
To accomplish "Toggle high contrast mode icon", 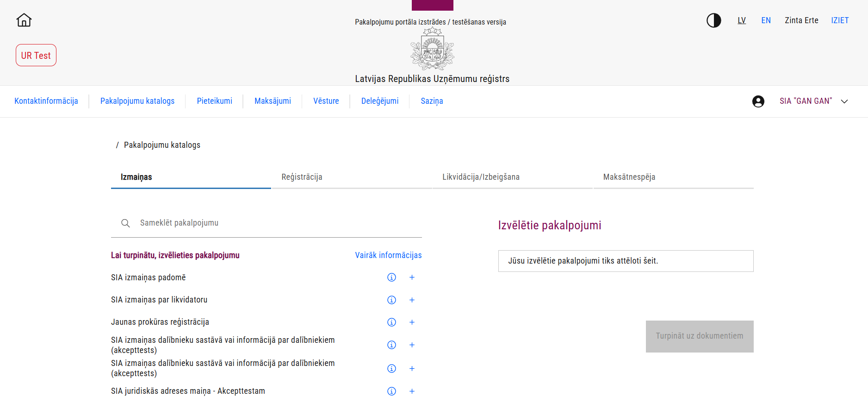I will pyautogui.click(x=713, y=20).
